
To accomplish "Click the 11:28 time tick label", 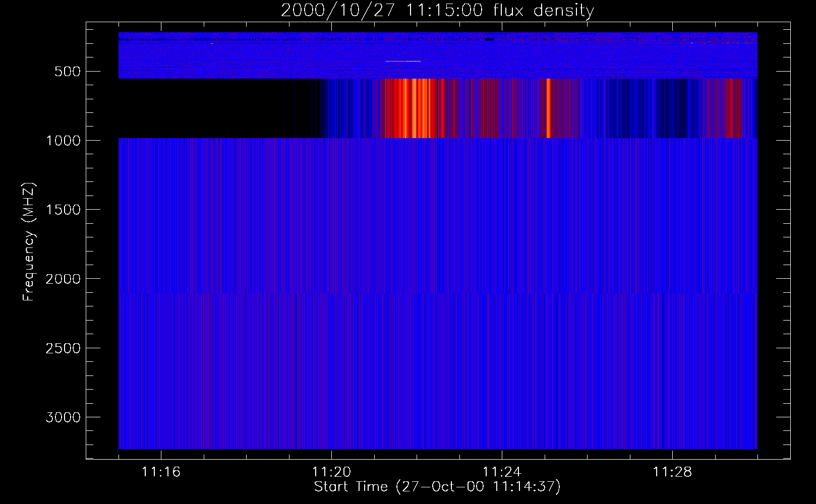I will tap(672, 472).
